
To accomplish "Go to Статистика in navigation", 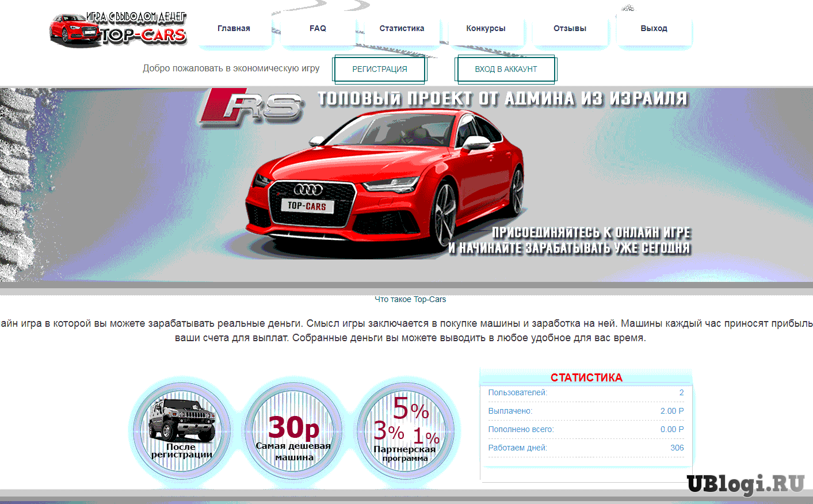I will (x=402, y=28).
